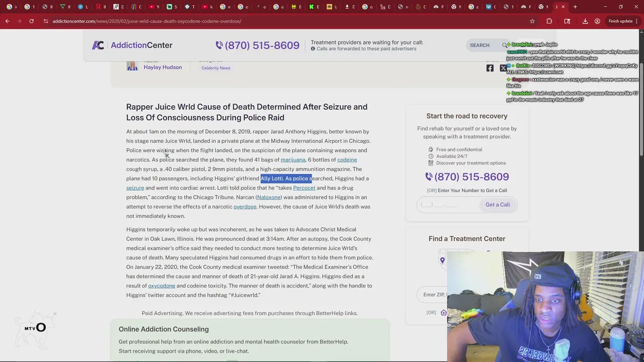The image size is (644, 362).
Task: Follow the 'marijuana' link in the article
Action: (x=293, y=160)
